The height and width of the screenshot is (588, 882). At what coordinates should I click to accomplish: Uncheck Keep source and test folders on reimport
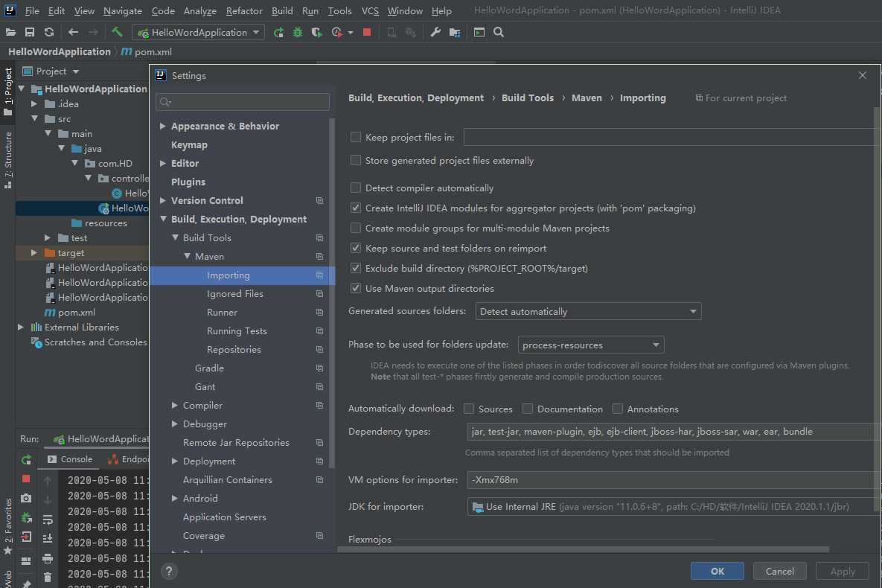(x=356, y=248)
